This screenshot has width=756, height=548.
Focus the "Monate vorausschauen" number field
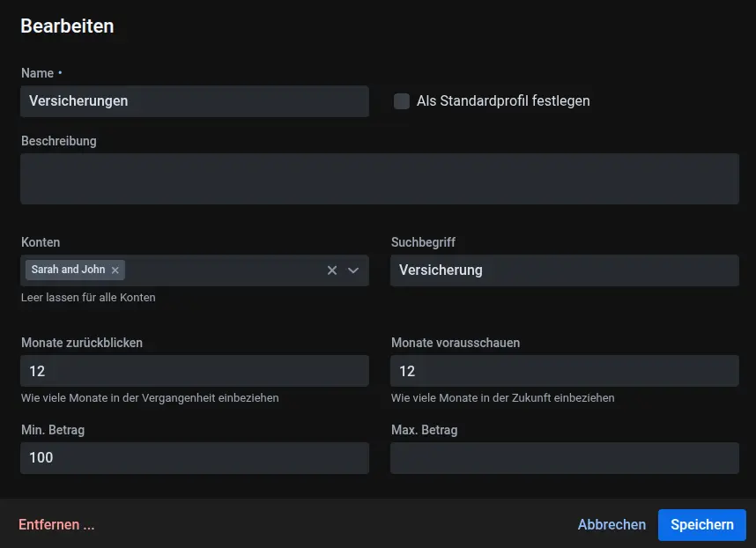coord(564,371)
